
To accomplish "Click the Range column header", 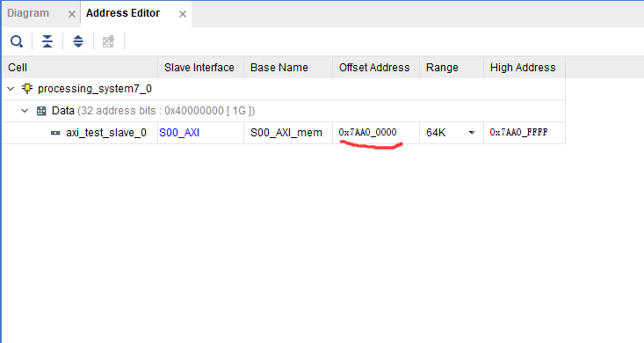I will (452, 68).
